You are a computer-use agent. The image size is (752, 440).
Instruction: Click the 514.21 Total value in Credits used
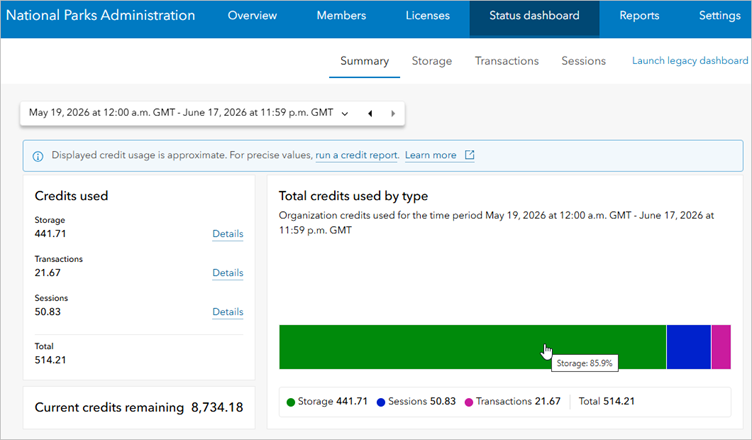50,360
